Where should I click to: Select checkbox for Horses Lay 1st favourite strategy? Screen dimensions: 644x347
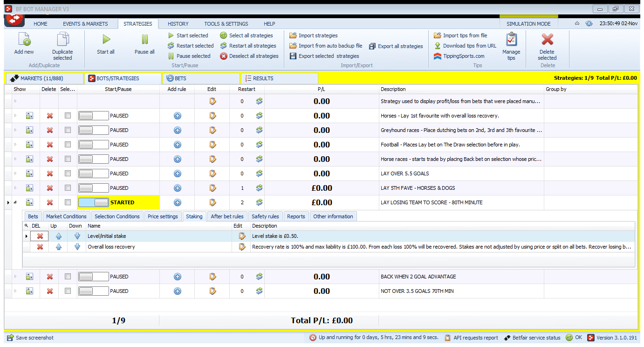[68, 116]
